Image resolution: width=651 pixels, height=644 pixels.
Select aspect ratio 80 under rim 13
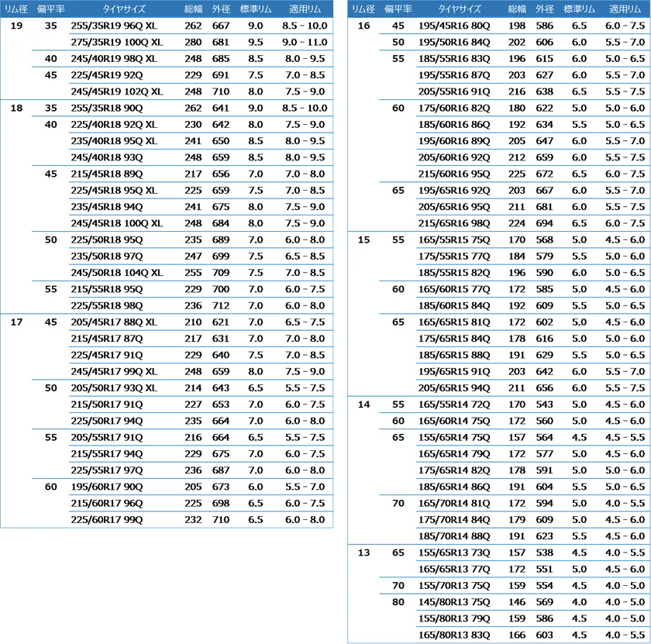click(398, 601)
